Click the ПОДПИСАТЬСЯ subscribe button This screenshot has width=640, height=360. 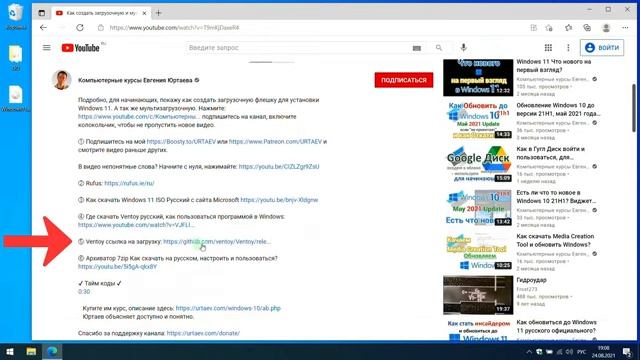point(404,80)
